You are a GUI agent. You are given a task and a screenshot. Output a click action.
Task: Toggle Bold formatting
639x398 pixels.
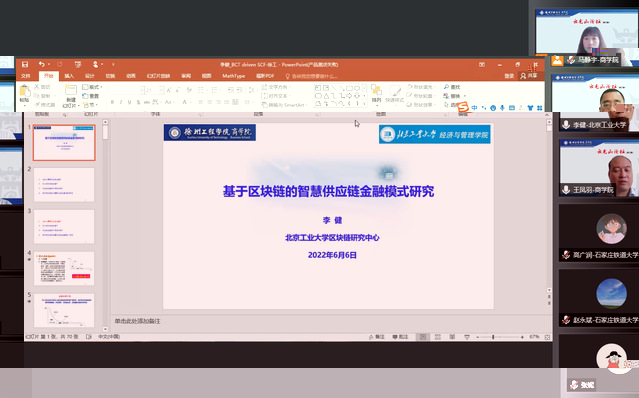(112, 102)
